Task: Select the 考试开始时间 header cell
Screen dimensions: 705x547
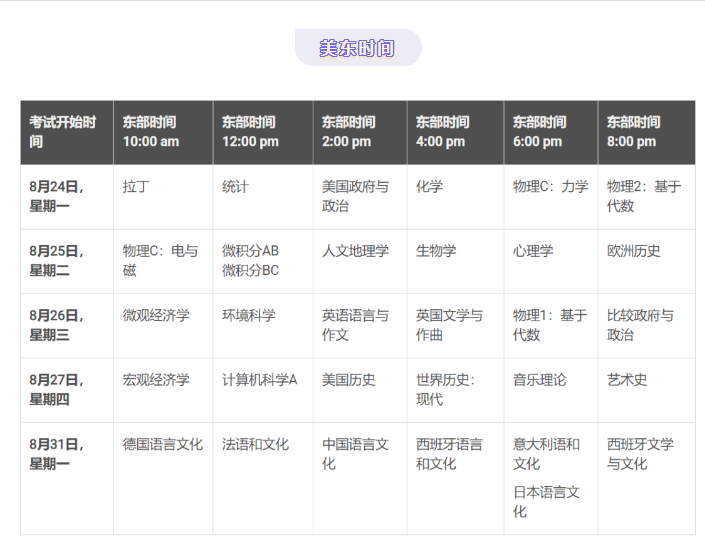Action: click(x=64, y=132)
